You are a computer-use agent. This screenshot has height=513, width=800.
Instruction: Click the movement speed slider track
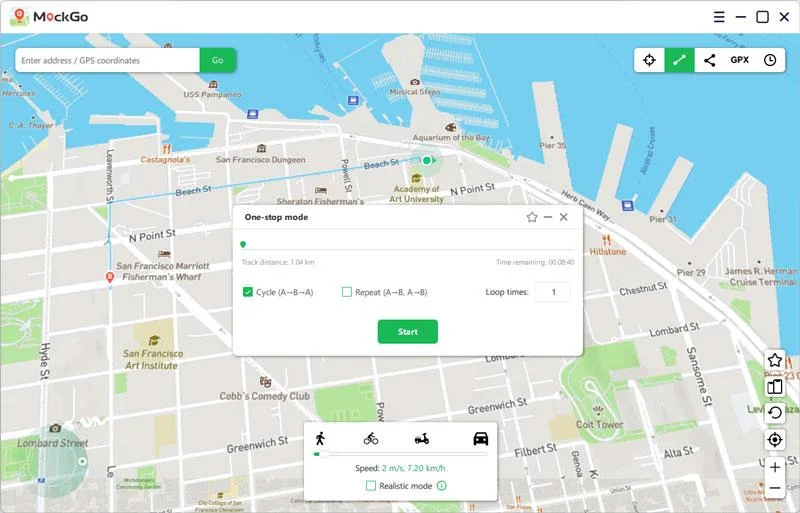pyautogui.click(x=400, y=454)
